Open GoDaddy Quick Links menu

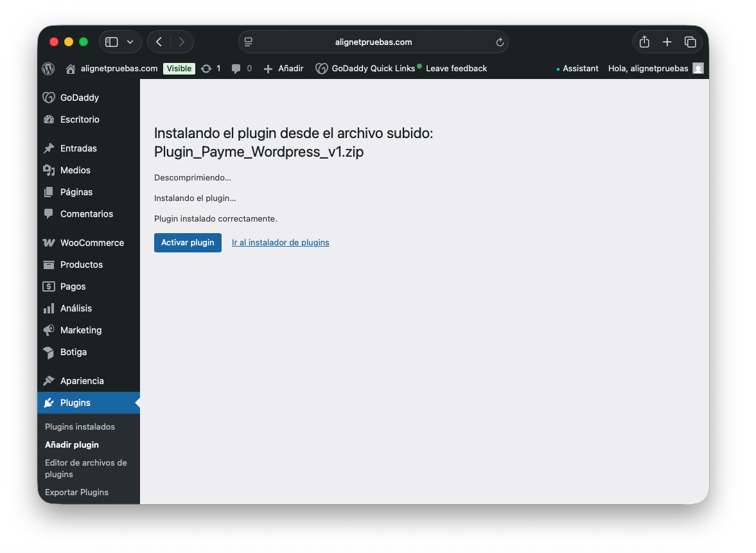(x=365, y=69)
